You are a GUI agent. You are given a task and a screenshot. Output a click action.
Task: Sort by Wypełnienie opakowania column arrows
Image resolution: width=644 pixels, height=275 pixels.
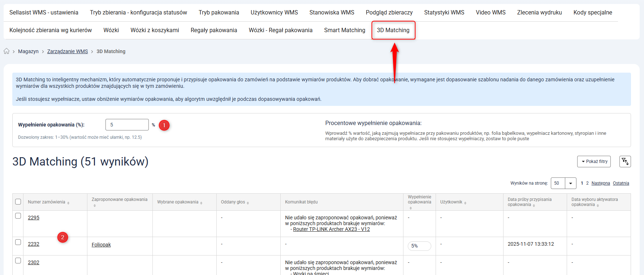pos(411,208)
